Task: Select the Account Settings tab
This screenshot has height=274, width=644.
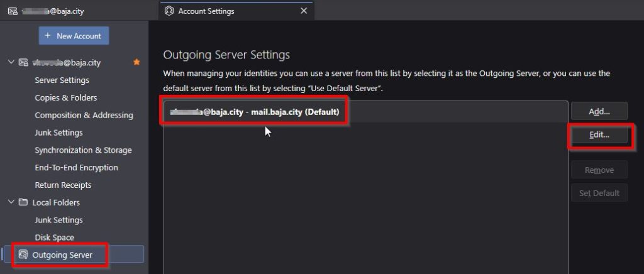Action: pos(233,11)
